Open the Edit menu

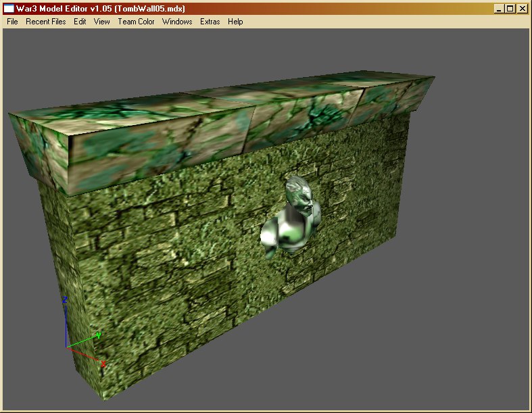click(80, 22)
